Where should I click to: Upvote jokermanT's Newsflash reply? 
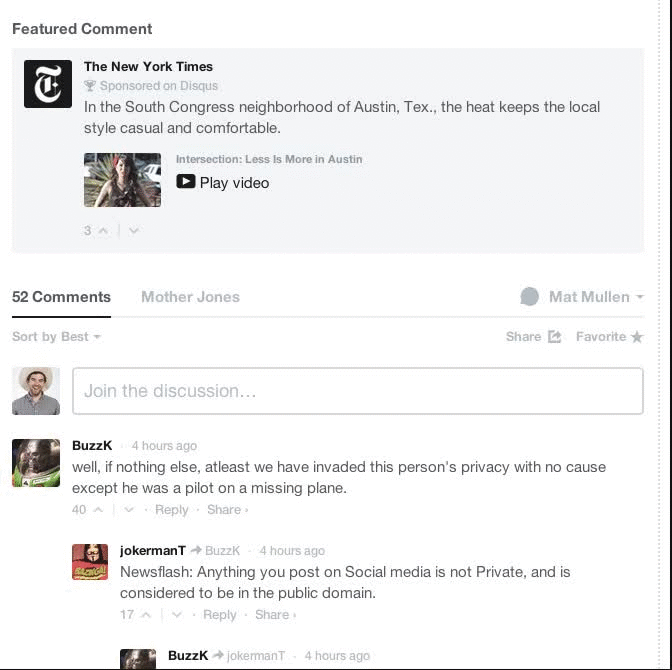click(146, 615)
